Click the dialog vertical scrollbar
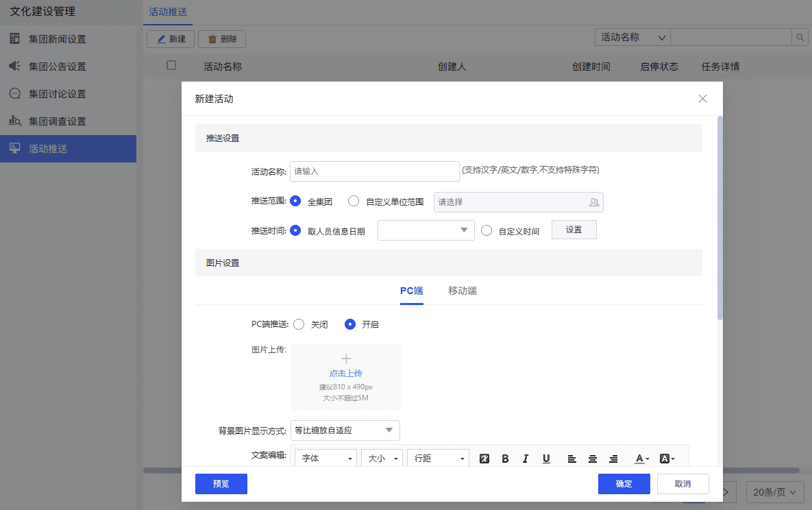812x510 pixels. point(719,218)
